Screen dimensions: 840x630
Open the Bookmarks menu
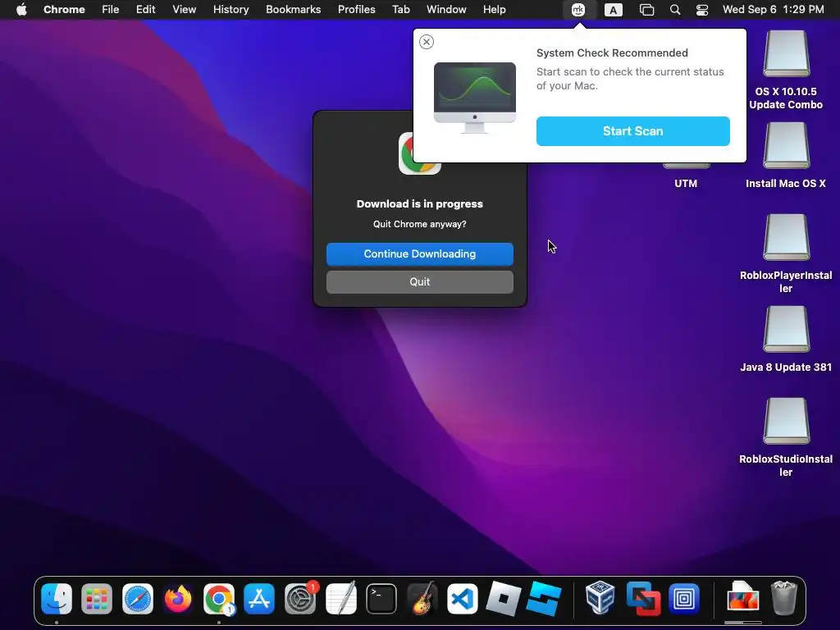[x=293, y=9]
